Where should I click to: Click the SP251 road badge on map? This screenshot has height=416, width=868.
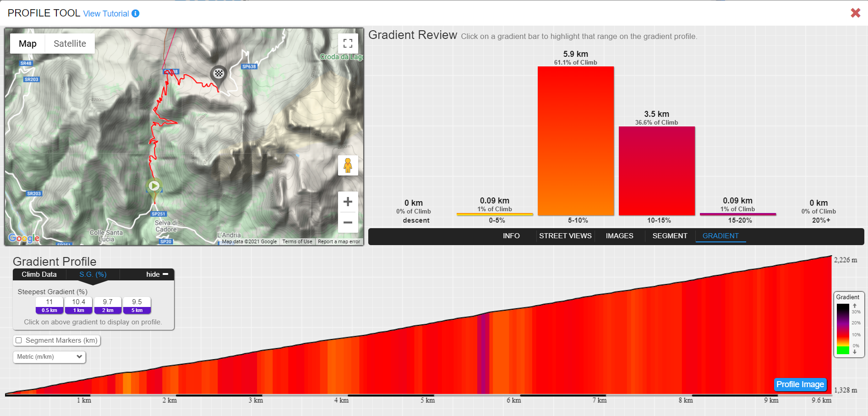point(158,214)
